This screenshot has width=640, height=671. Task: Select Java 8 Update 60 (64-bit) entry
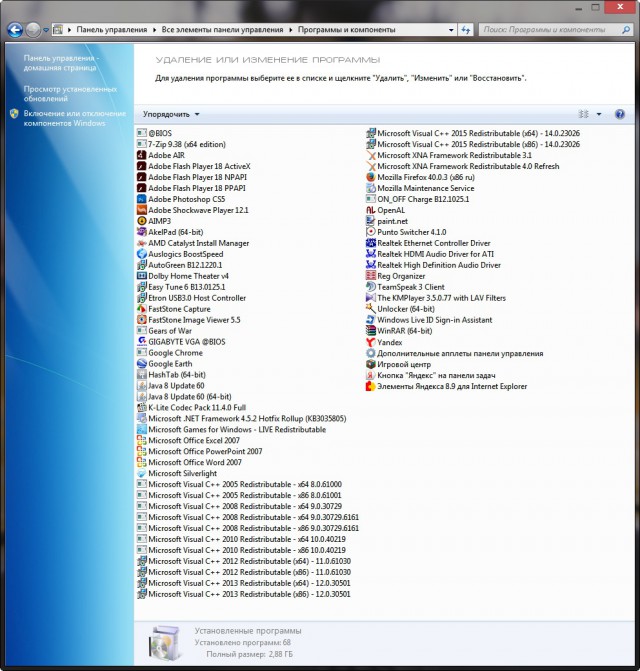coord(184,397)
